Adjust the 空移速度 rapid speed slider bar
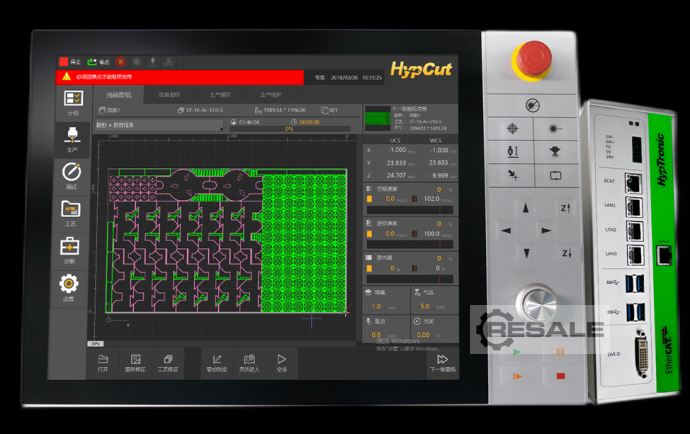690x434 pixels. [410, 210]
